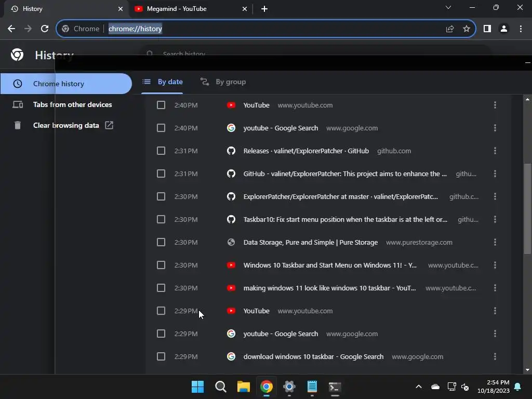The width and height of the screenshot is (532, 399).
Task: Open the tab search chevron
Action: [448, 7]
